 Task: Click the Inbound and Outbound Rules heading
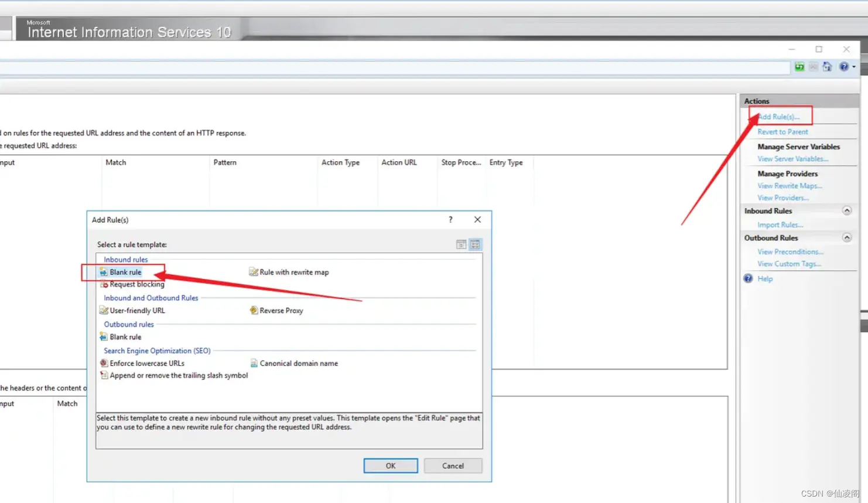point(151,298)
